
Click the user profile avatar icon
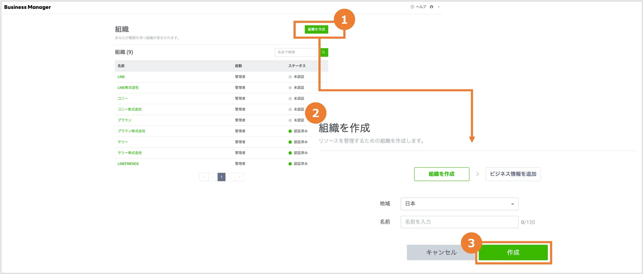(x=432, y=7)
